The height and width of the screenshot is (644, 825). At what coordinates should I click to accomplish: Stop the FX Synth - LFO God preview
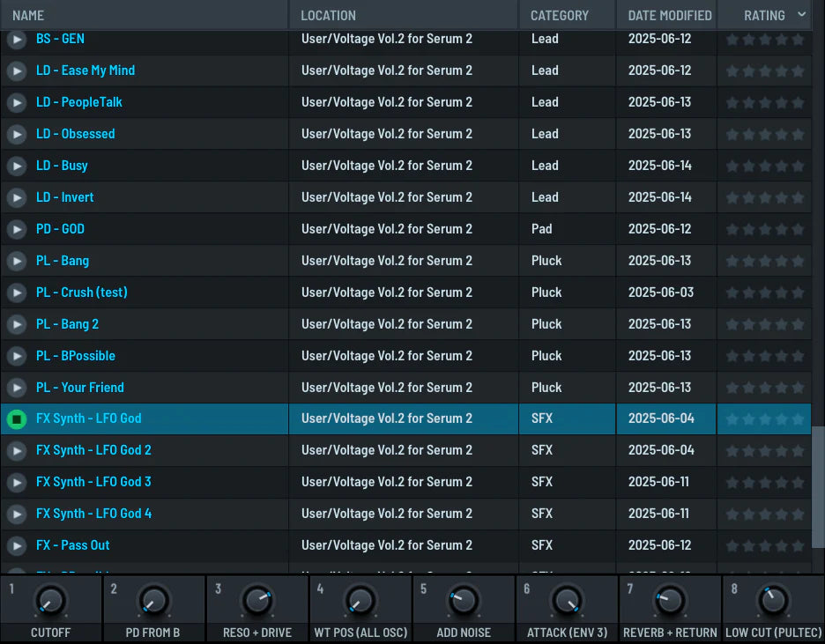[17, 419]
